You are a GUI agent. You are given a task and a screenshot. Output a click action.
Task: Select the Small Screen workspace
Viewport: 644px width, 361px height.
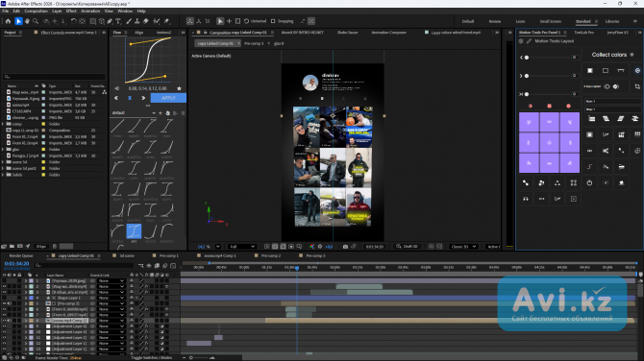pyautogui.click(x=551, y=21)
